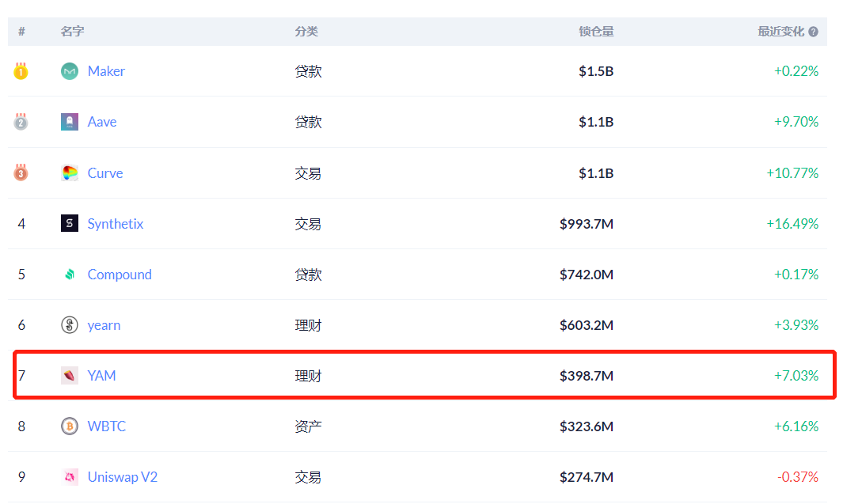Sort by the 分类 column header
The width and height of the screenshot is (843, 504).
pyautogui.click(x=306, y=32)
